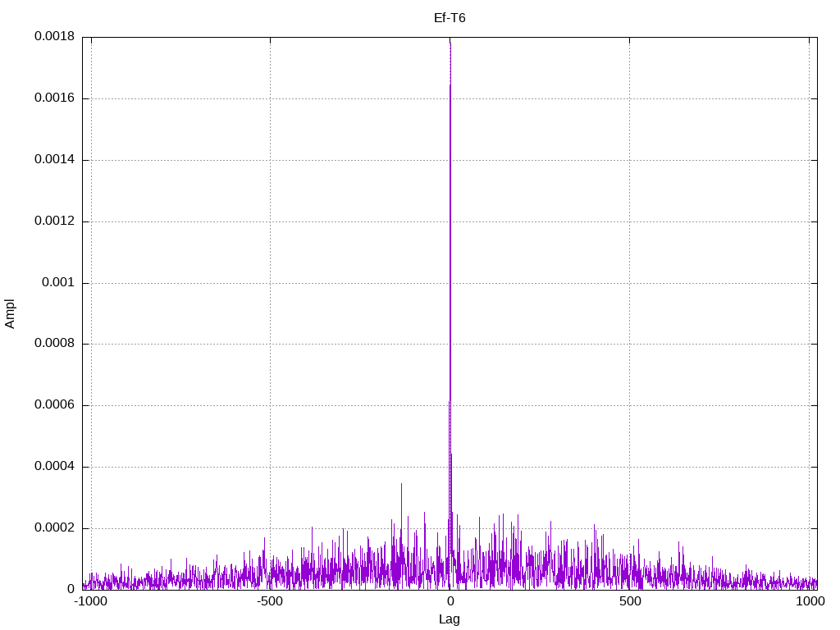Click the 0.0006 y-axis tick label
The height and width of the screenshot is (630, 840).
pos(55,405)
